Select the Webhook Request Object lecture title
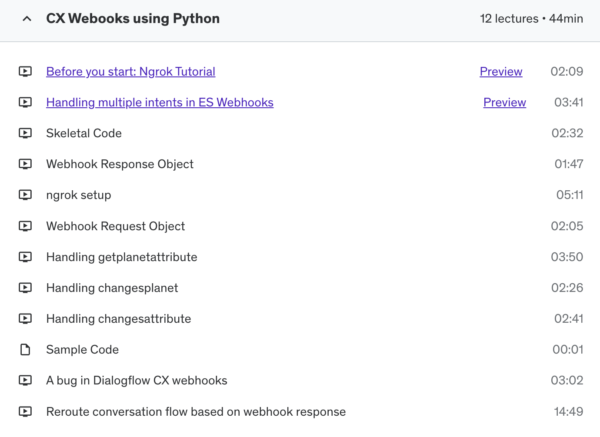This screenshot has height=437, width=600. [115, 226]
